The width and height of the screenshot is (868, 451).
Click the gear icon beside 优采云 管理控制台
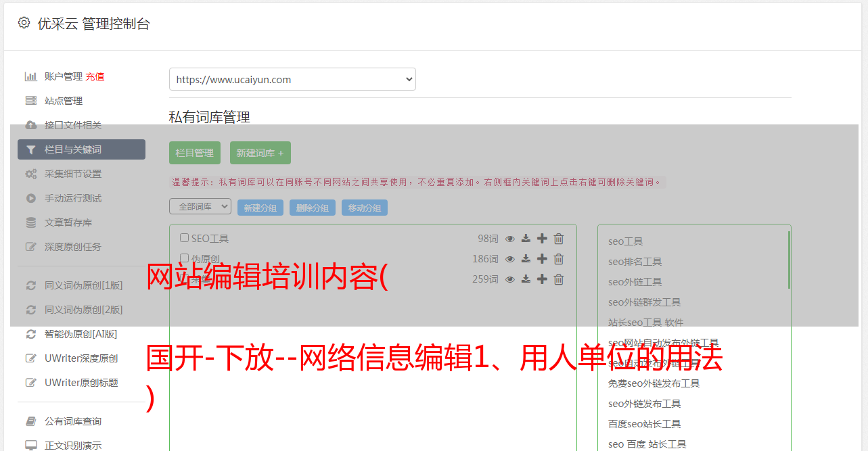coord(24,23)
